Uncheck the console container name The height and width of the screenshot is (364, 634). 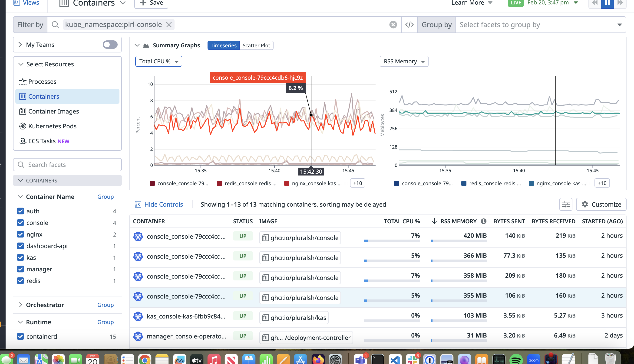point(20,222)
